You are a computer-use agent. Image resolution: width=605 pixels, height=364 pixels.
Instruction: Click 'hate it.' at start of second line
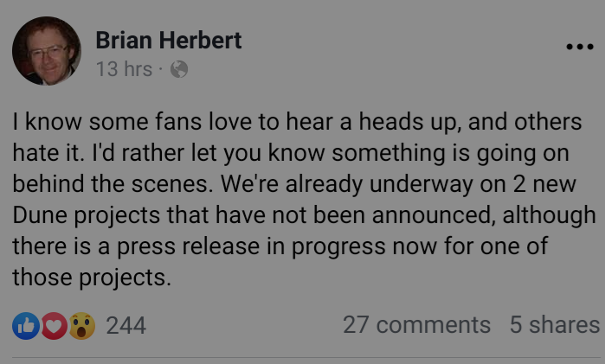click(47, 153)
